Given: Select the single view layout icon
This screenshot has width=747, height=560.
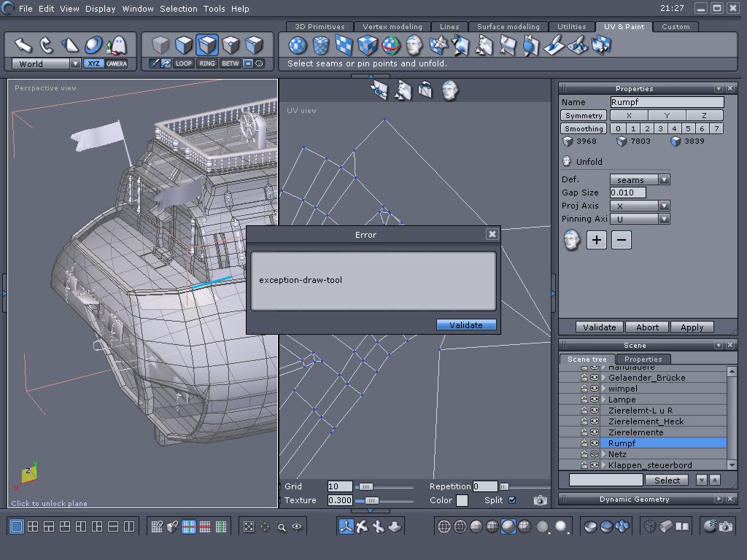Looking at the screenshot, I should coord(16,526).
